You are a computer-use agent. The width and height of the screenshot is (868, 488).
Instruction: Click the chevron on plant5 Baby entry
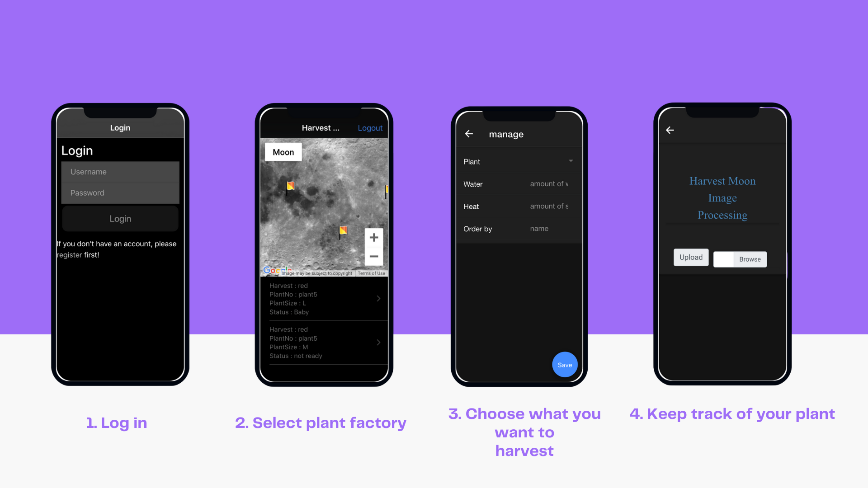[x=379, y=299]
